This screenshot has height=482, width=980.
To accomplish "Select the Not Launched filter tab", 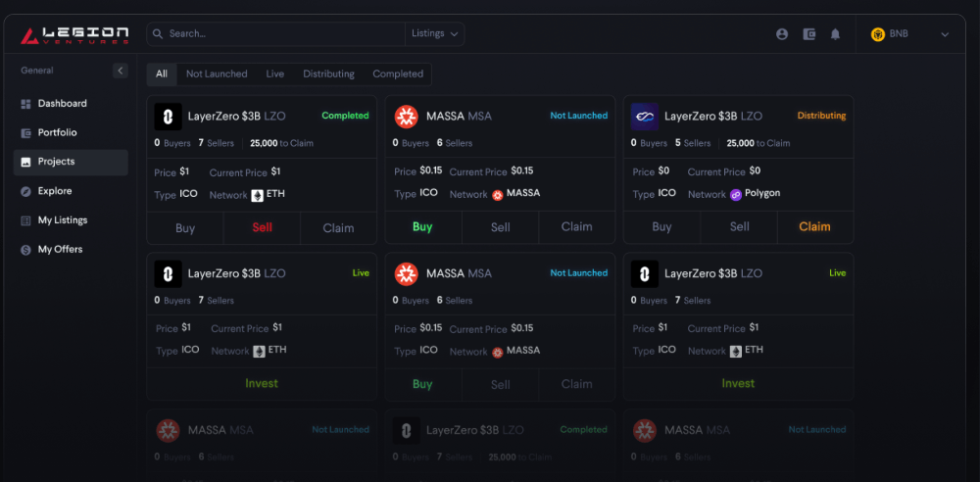I will [217, 73].
